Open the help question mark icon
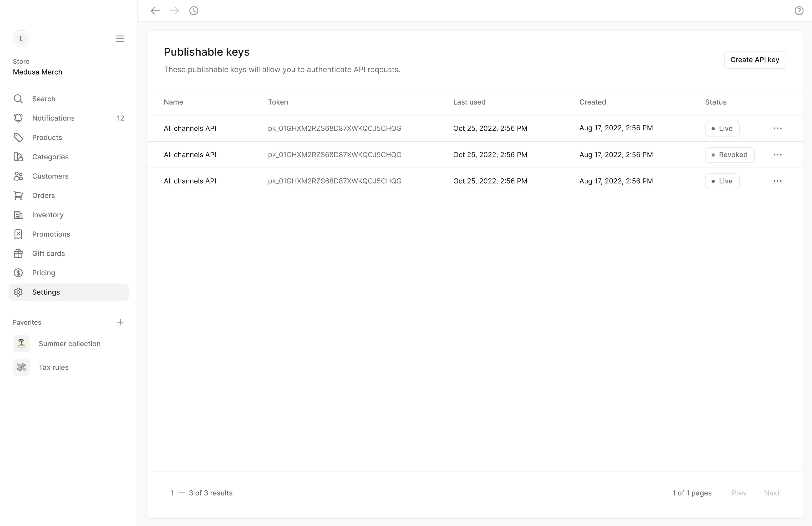 tap(799, 11)
